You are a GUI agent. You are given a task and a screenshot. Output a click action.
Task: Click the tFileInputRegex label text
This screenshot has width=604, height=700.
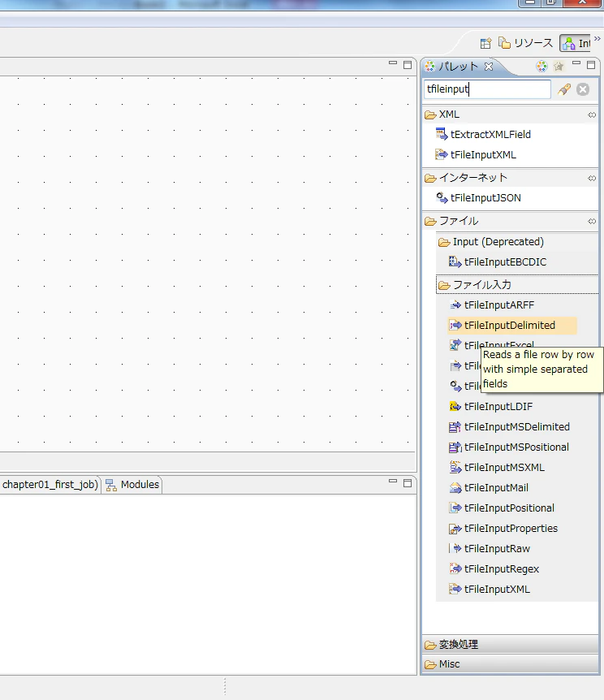pyautogui.click(x=502, y=568)
